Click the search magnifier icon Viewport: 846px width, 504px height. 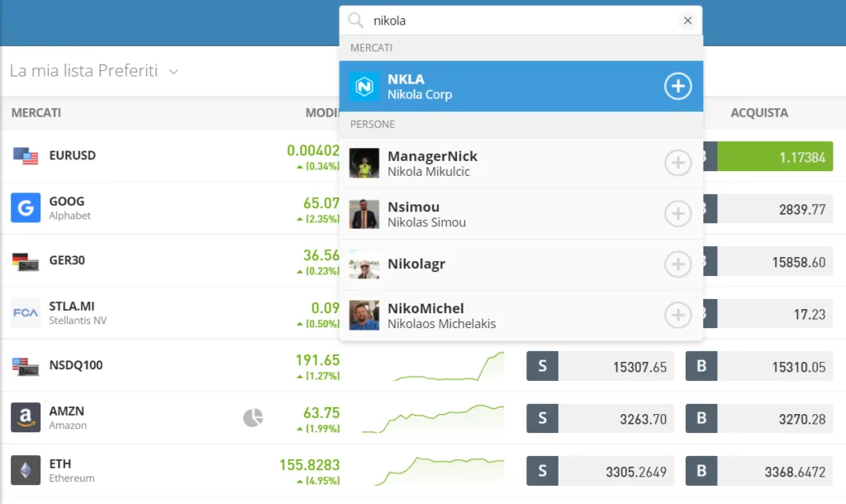coord(355,21)
